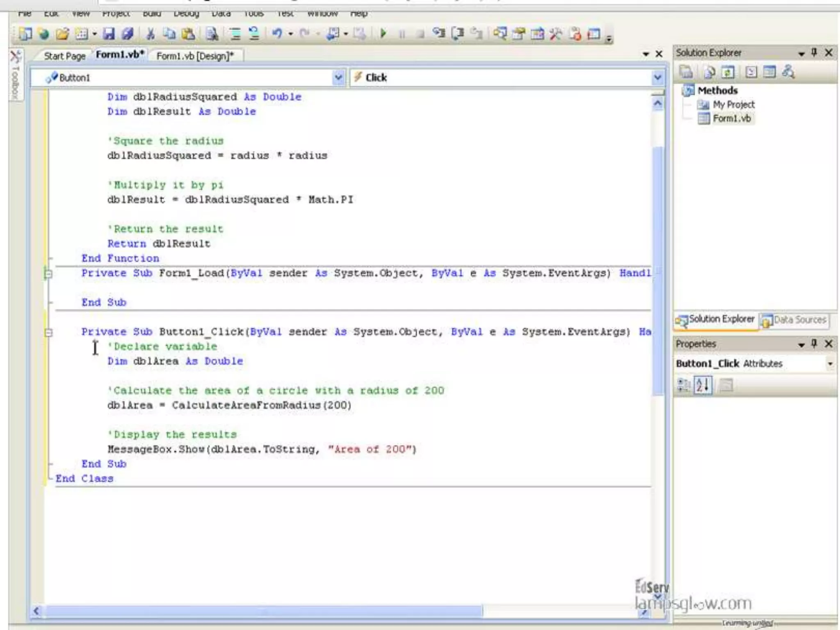Select Methods project node in tree
The width and height of the screenshot is (840, 630).
718,90
